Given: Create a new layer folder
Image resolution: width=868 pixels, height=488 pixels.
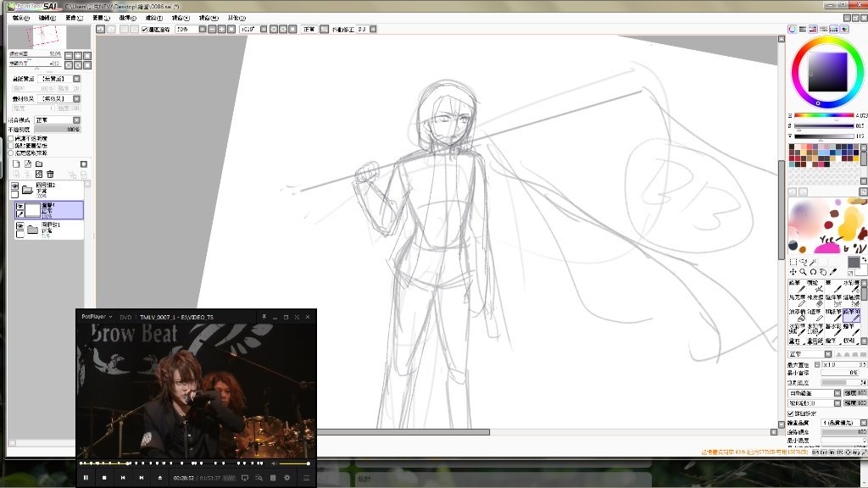Looking at the screenshot, I should click(x=39, y=164).
